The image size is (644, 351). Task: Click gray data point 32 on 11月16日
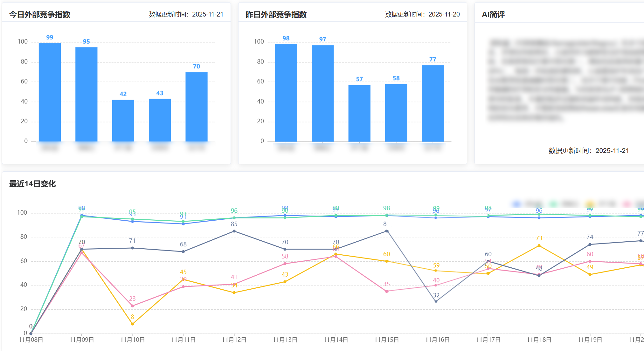[x=436, y=301]
